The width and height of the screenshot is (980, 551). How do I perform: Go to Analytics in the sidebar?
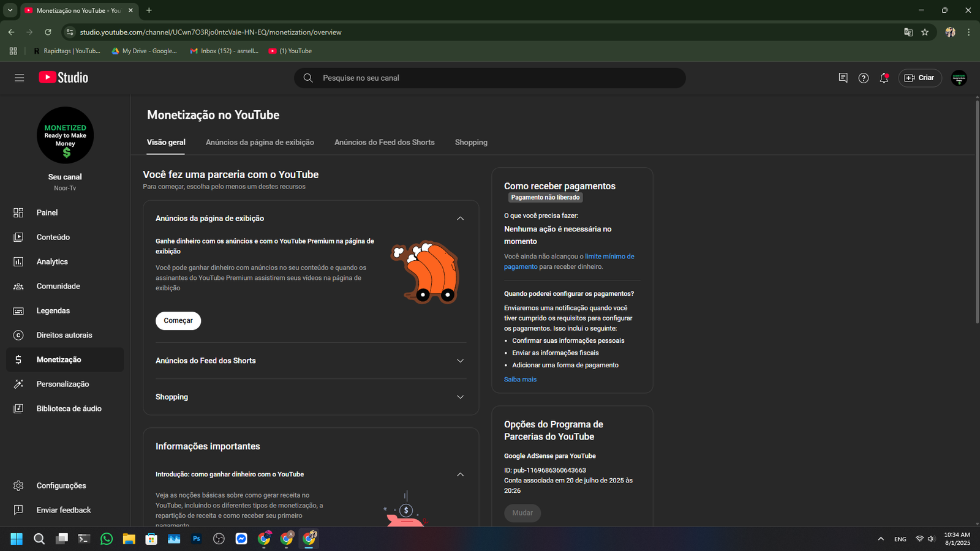pyautogui.click(x=65, y=261)
